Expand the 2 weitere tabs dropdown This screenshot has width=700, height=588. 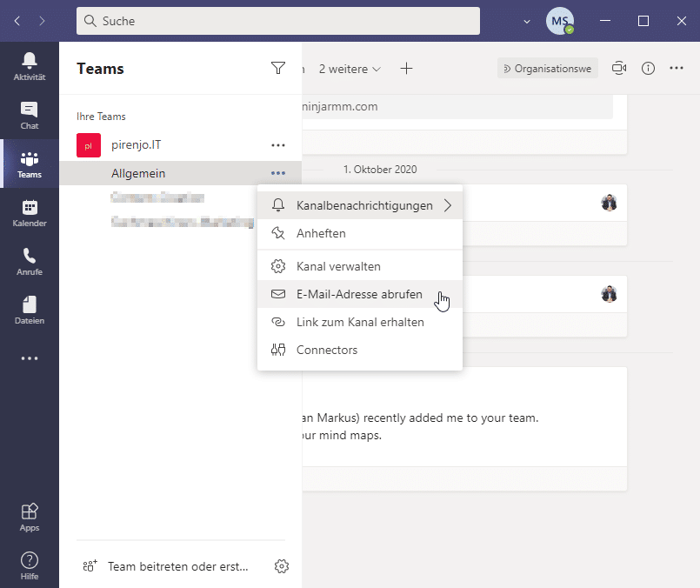[x=350, y=68]
